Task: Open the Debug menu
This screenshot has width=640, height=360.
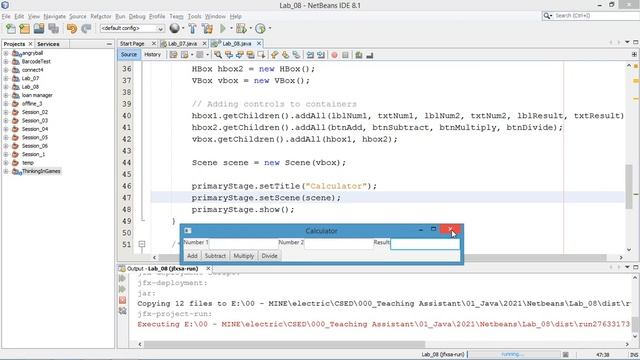Action: coord(137,16)
